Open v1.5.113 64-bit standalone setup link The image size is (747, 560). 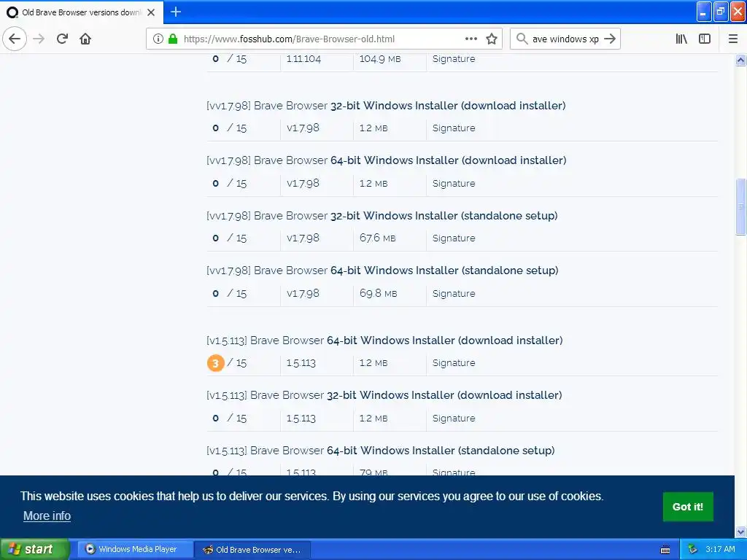pos(381,451)
